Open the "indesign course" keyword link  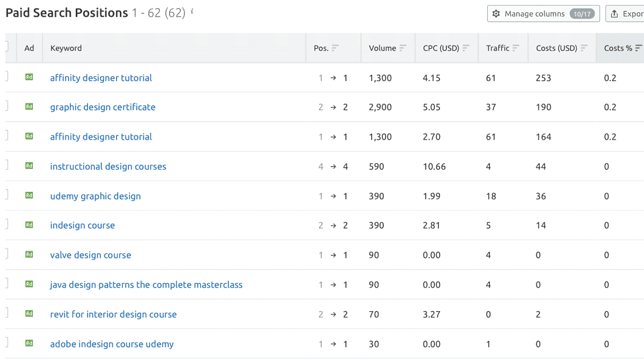point(82,225)
